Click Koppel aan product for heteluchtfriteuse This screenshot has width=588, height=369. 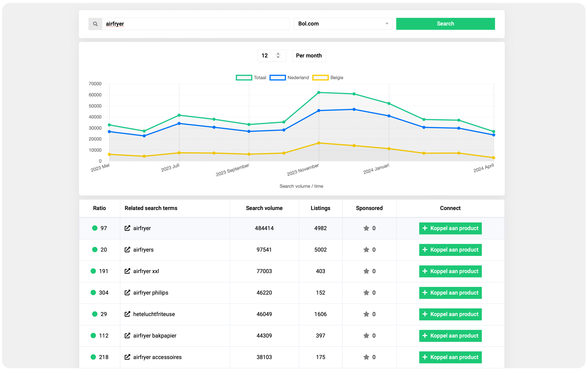pyautogui.click(x=450, y=314)
